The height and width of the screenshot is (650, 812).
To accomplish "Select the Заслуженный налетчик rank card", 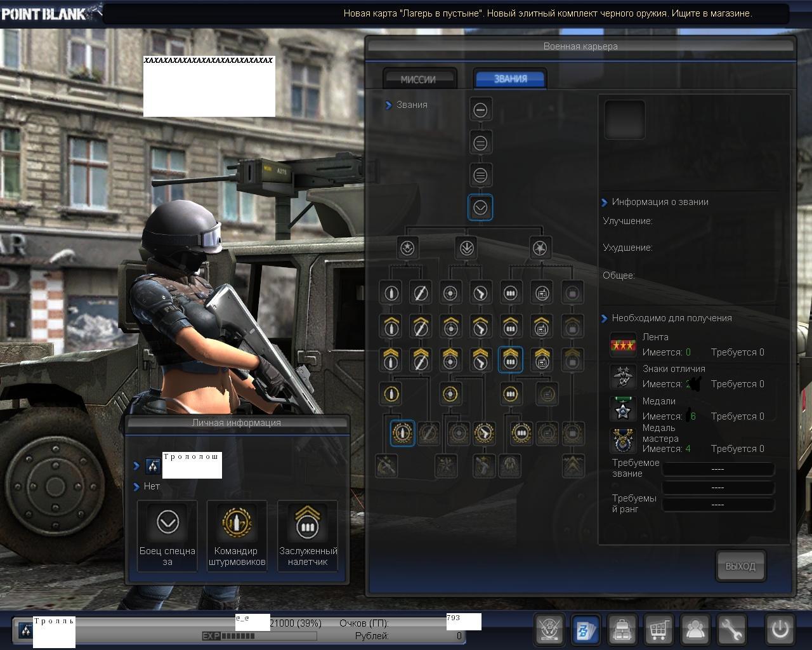I will pos(308,535).
